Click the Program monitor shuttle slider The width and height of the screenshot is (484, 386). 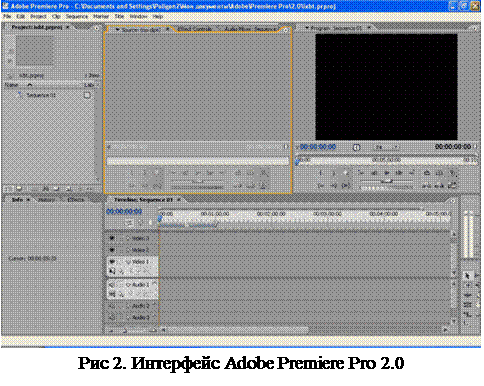point(387,181)
